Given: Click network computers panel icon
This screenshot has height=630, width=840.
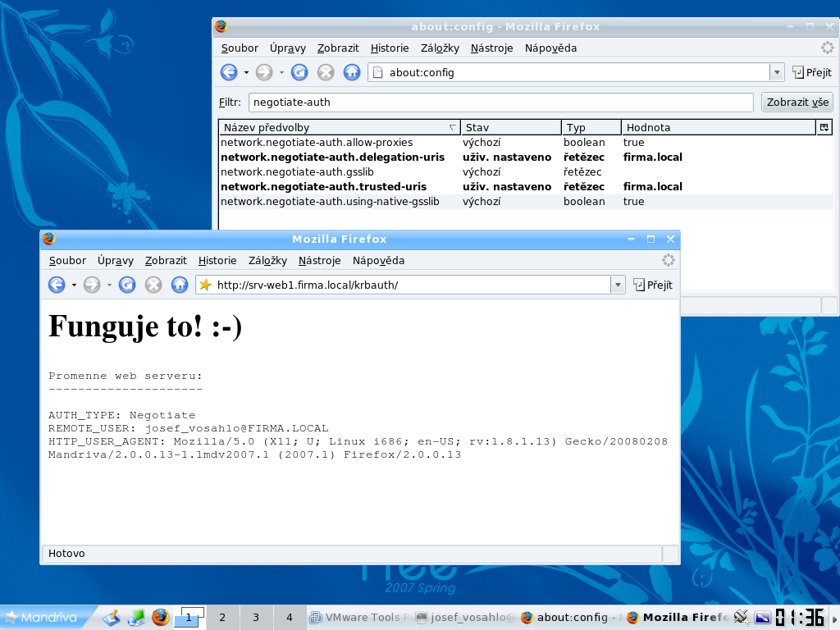Looking at the screenshot, I should 136,618.
